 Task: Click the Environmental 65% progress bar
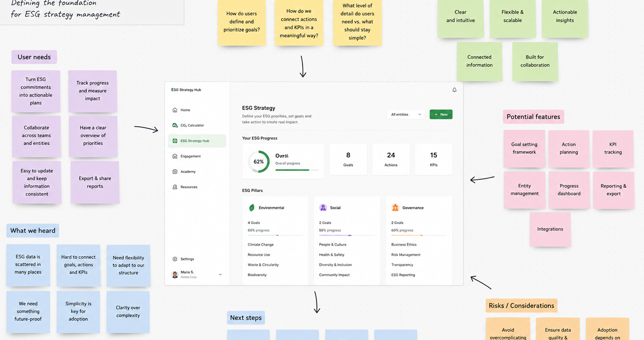pyautogui.click(x=275, y=235)
